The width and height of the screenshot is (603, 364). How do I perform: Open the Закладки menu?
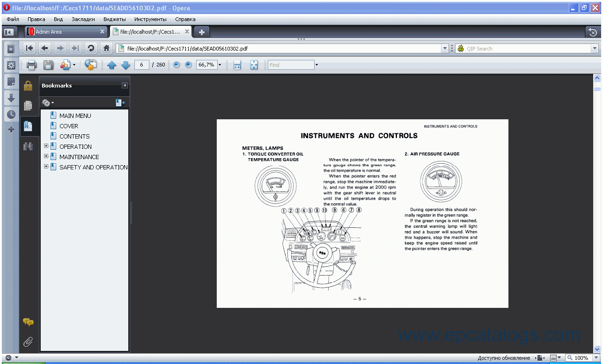coord(83,19)
